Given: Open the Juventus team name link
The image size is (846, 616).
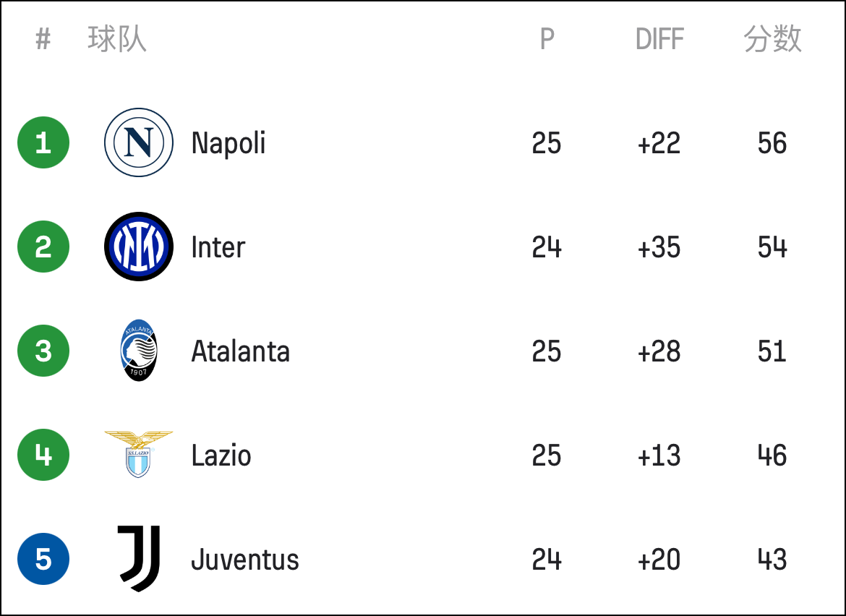Looking at the screenshot, I should click(245, 560).
